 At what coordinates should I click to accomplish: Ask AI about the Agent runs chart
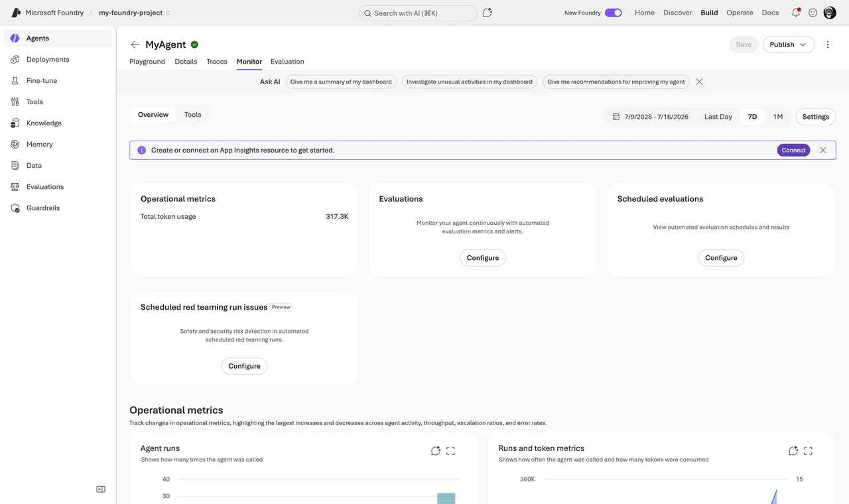point(436,451)
